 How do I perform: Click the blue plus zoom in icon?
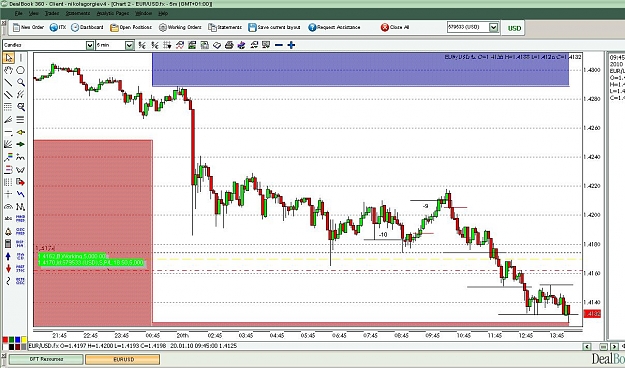coord(291,45)
